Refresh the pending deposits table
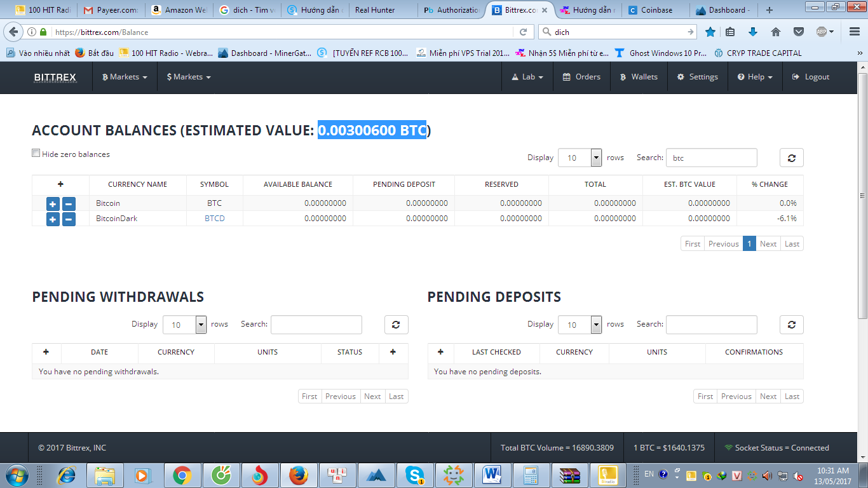 pos(791,324)
